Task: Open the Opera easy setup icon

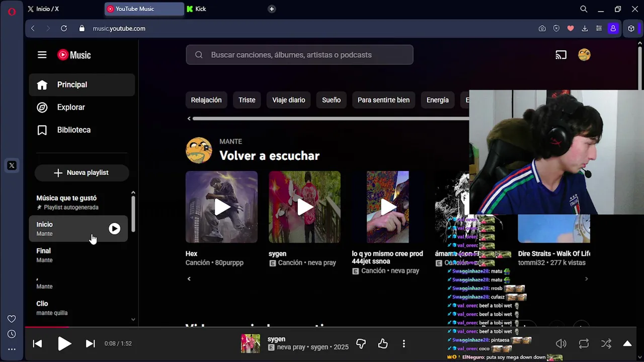Action: click(x=599, y=29)
